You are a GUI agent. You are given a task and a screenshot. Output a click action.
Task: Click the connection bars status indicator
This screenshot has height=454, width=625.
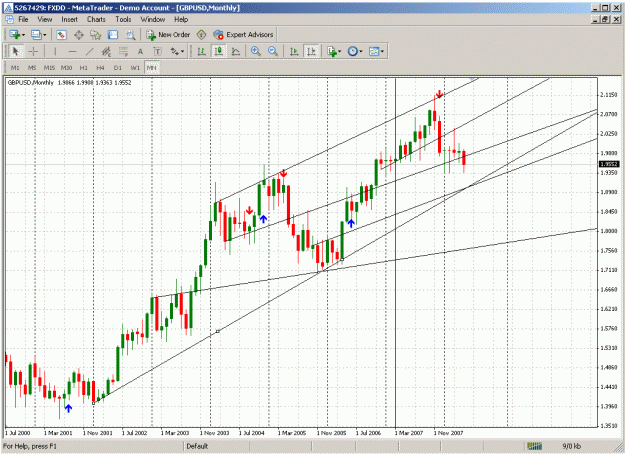coord(535,446)
